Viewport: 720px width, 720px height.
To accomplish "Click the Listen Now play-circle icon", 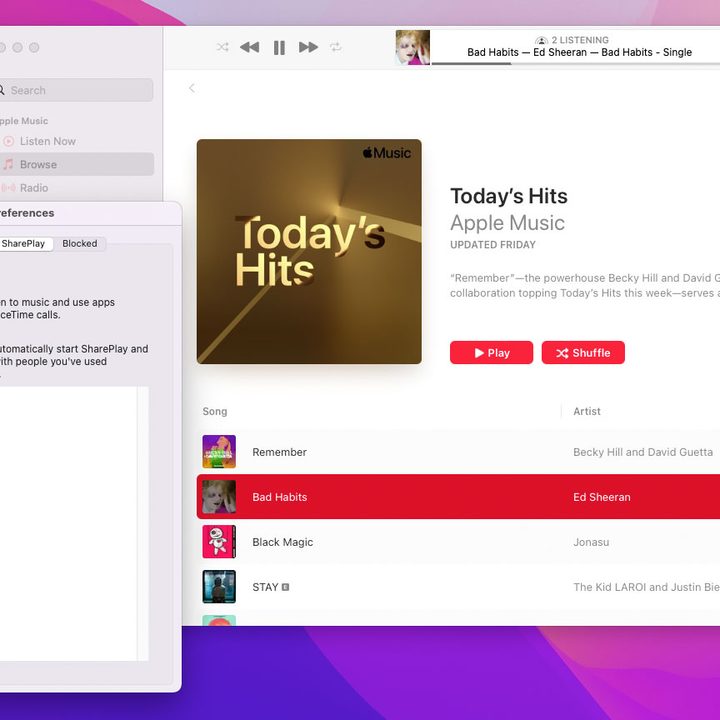I will [x=9, y=141].
